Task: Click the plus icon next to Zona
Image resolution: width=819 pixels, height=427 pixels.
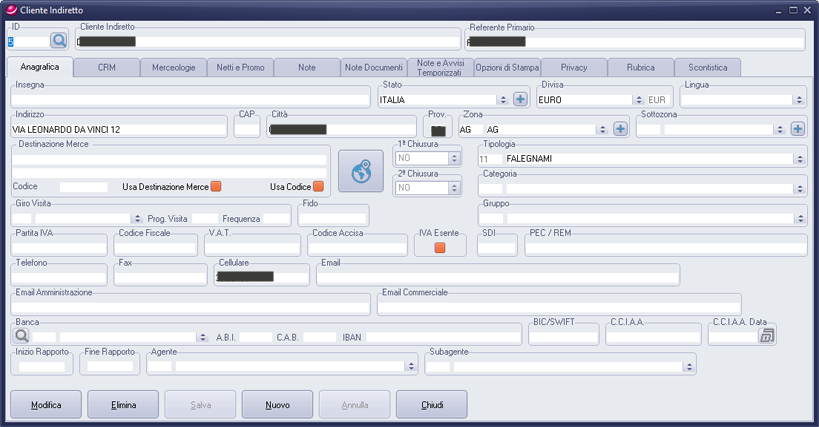Action: click(620, 129)
